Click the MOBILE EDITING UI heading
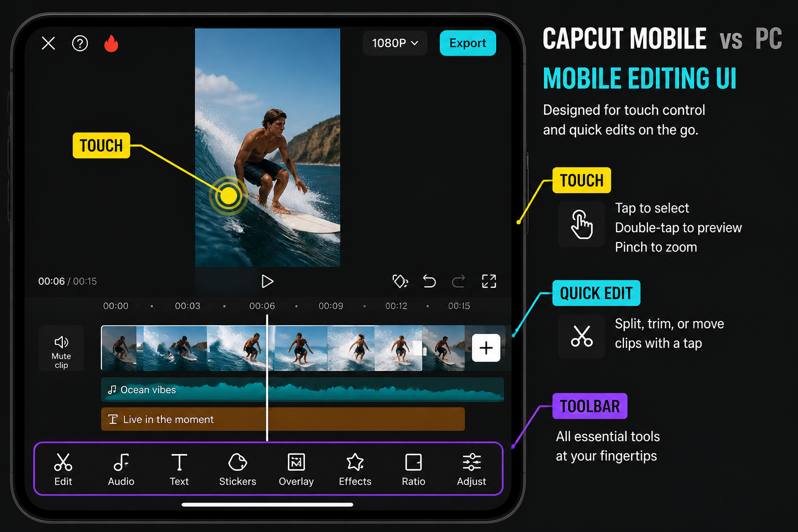Image resolution: width=798 pixels, height=532 pixels. pyautogui.click(x=640, y=78)
